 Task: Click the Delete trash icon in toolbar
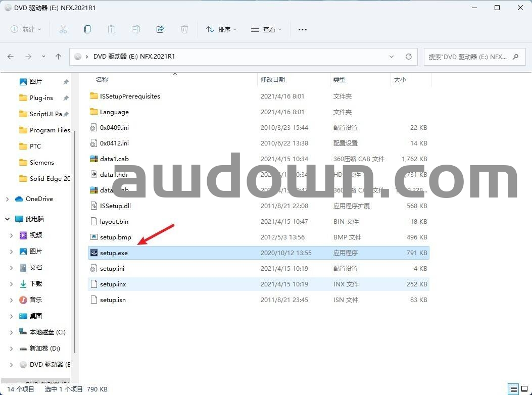(184, 30)
